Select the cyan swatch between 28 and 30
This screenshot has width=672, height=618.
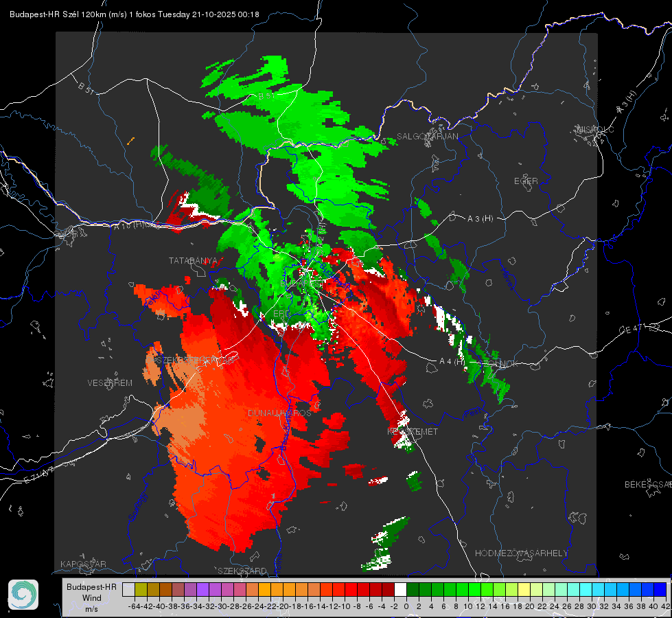(586, 589)
